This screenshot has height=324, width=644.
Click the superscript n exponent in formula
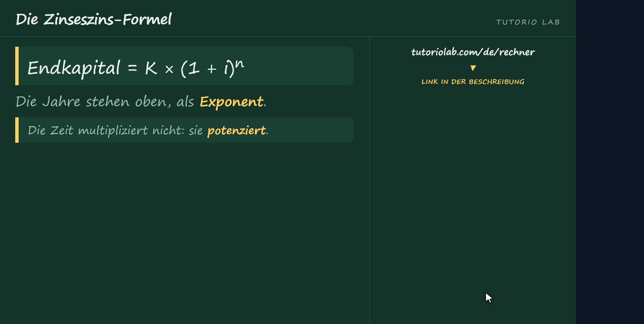(239, 63)
